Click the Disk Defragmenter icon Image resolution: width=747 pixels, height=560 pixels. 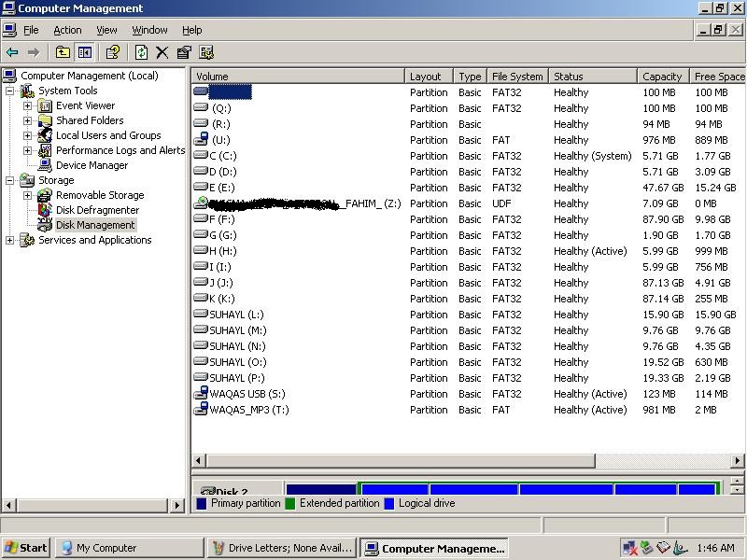(45, 210)
